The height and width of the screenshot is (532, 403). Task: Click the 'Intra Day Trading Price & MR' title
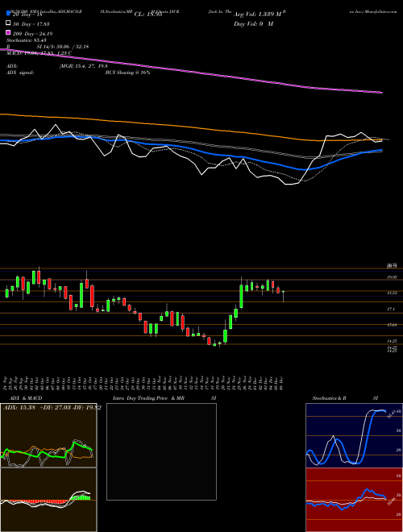(148, 398)
